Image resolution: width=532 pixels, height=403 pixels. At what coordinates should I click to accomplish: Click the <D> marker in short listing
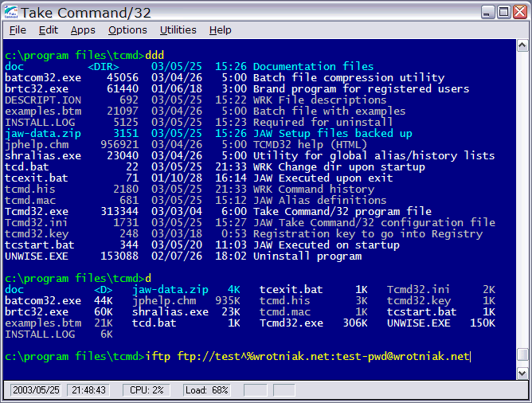tap(104, 290)
